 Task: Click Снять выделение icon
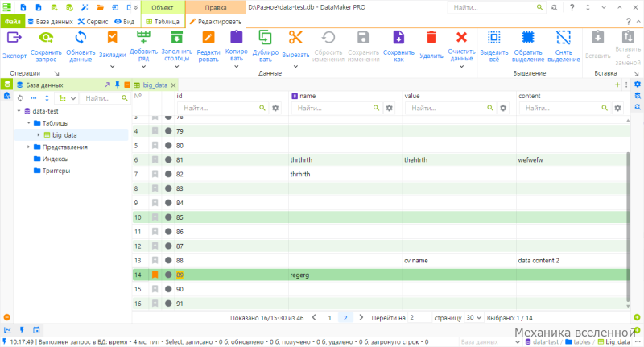tap(563, 37)
